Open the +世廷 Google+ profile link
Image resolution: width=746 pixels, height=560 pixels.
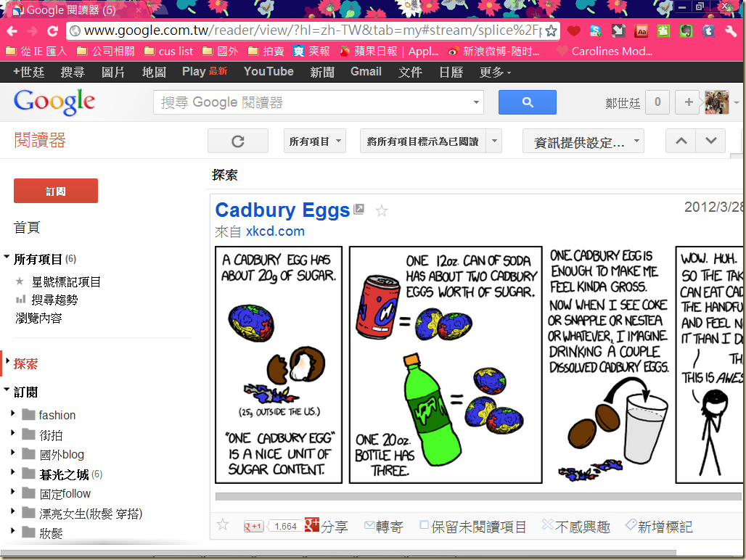click(28, 72)
